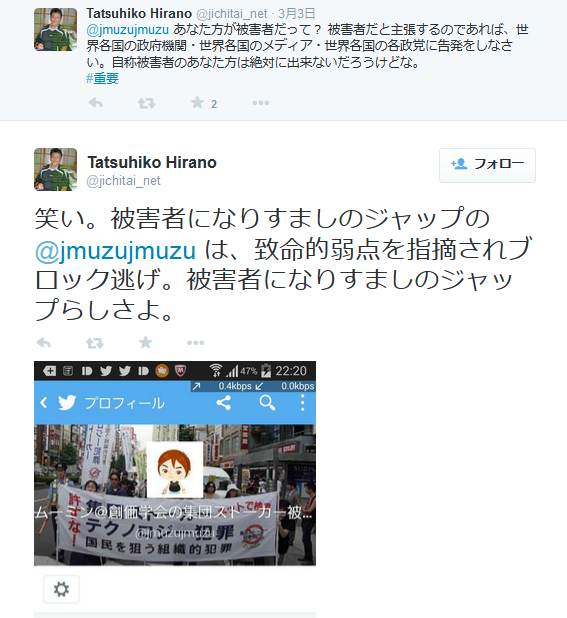567x618 pixels.
Task: Open @jmuzujmuzu mention in upper tweet
Action: coord(127,30)
